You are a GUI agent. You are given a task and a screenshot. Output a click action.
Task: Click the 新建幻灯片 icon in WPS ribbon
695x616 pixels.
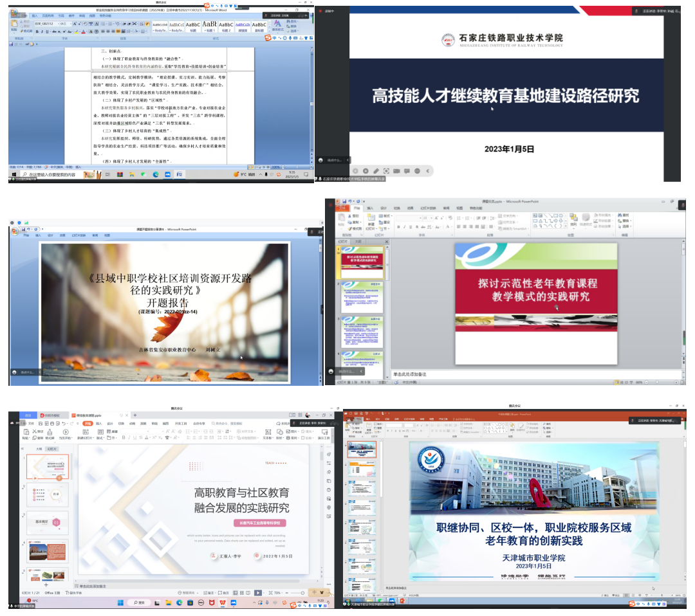click(84, 434)
